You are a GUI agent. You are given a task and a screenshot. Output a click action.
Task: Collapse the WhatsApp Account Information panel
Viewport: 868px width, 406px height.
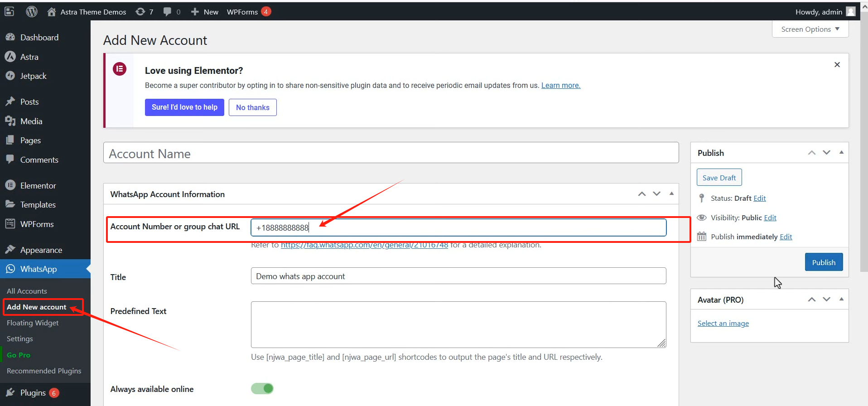(x=671, y=194)
